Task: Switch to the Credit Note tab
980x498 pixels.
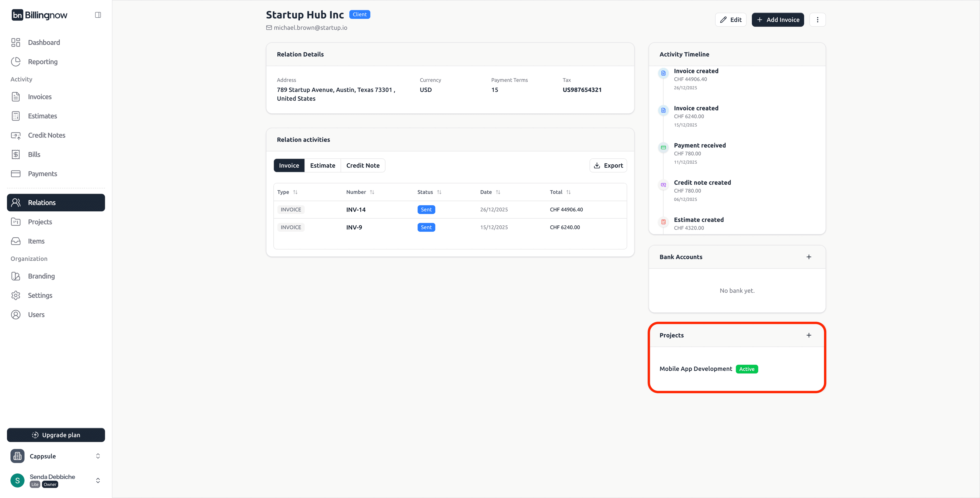Action: click(x=363, y=165)
